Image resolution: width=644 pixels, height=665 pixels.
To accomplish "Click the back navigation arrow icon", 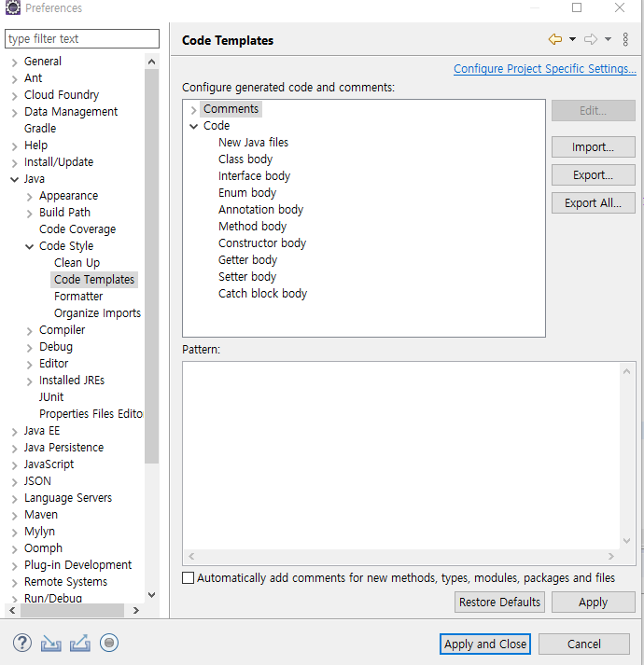I will [554, 39].
